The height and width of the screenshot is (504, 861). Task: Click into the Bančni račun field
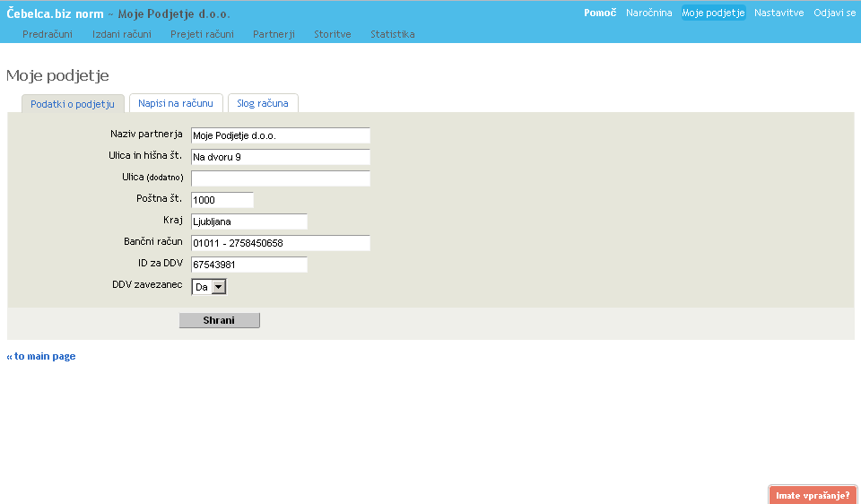280,243
